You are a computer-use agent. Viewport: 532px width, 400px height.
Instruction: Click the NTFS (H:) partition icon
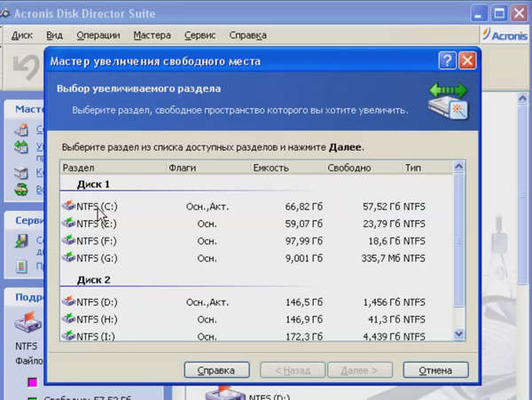click(68, 318)
